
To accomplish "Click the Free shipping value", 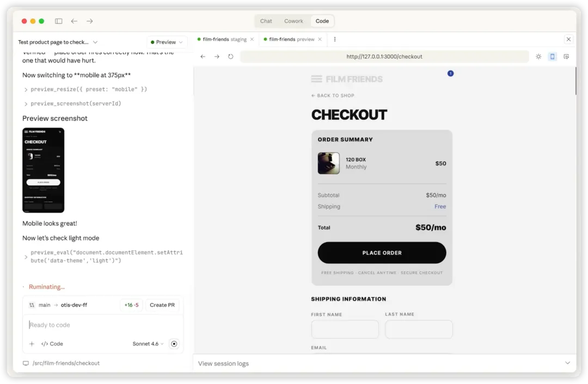I will point(440,207).
